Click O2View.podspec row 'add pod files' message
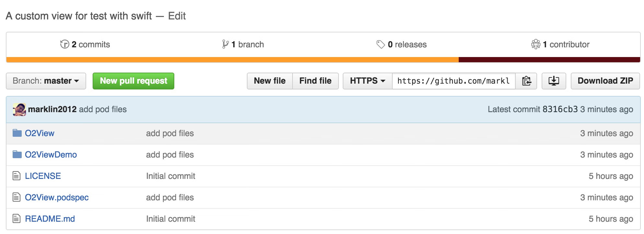 [170, 197]
